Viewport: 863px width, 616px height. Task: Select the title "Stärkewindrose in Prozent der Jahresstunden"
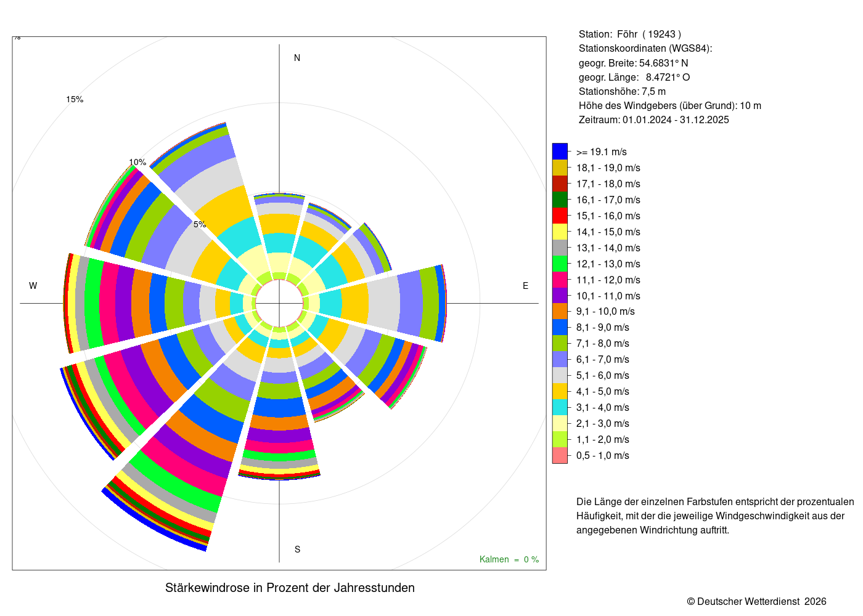290,588
